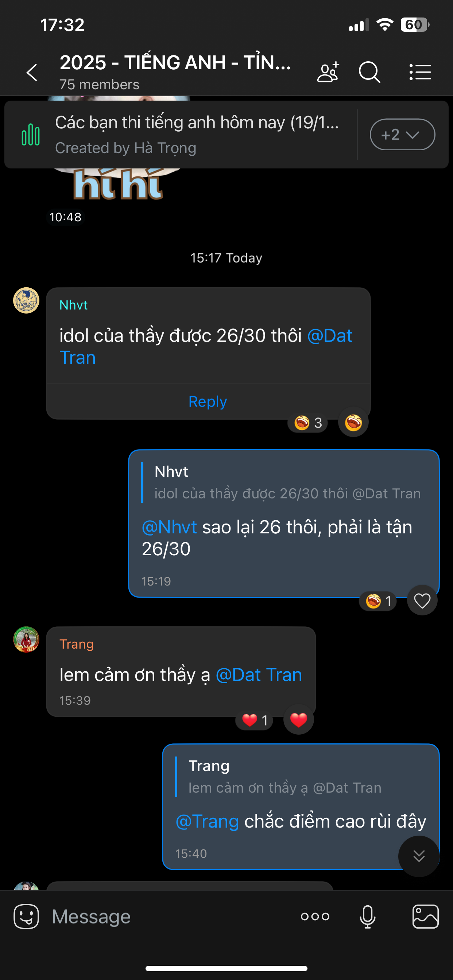Tap the back arrow icon
The image size is (453, 980).
32,72
